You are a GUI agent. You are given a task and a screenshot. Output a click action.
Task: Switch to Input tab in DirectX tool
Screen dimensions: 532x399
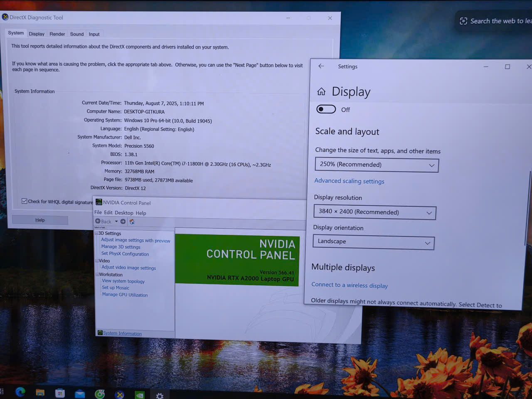coord(94,34)
